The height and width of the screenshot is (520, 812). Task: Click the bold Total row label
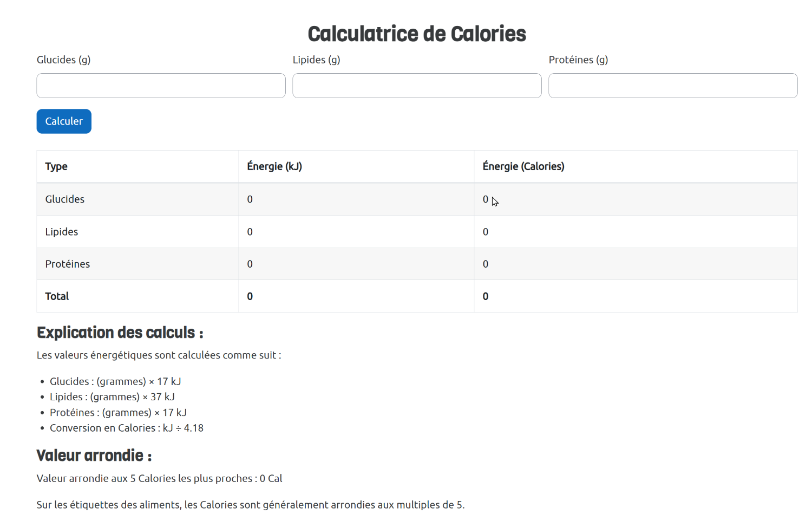pyautogui.click(x=57, y=296)
